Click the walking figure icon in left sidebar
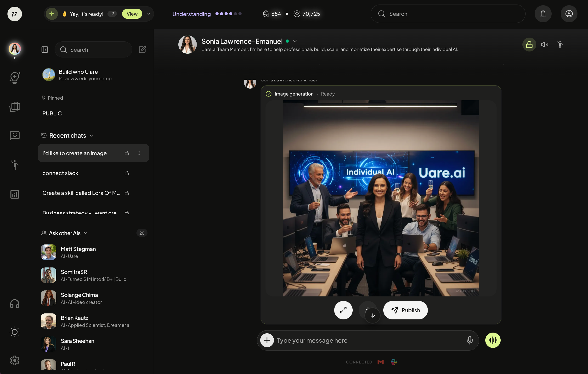This screenshot has height=374, width=588. pos(15,165)
